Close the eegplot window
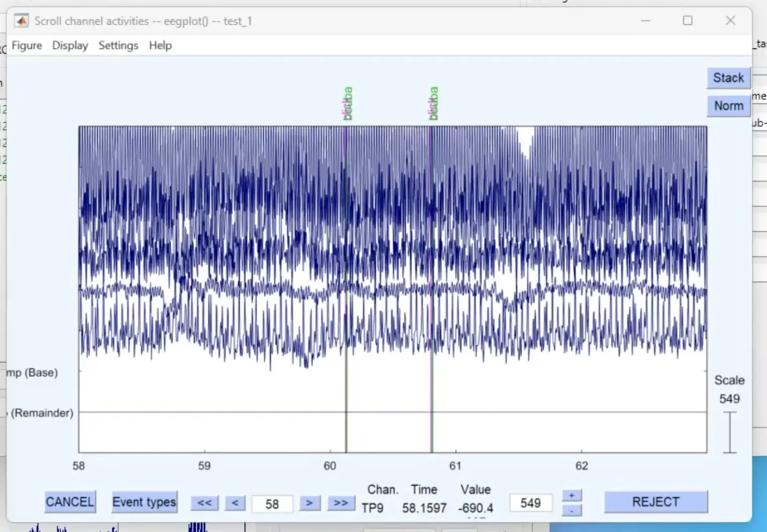767x532 pixels. pos(730,21)
